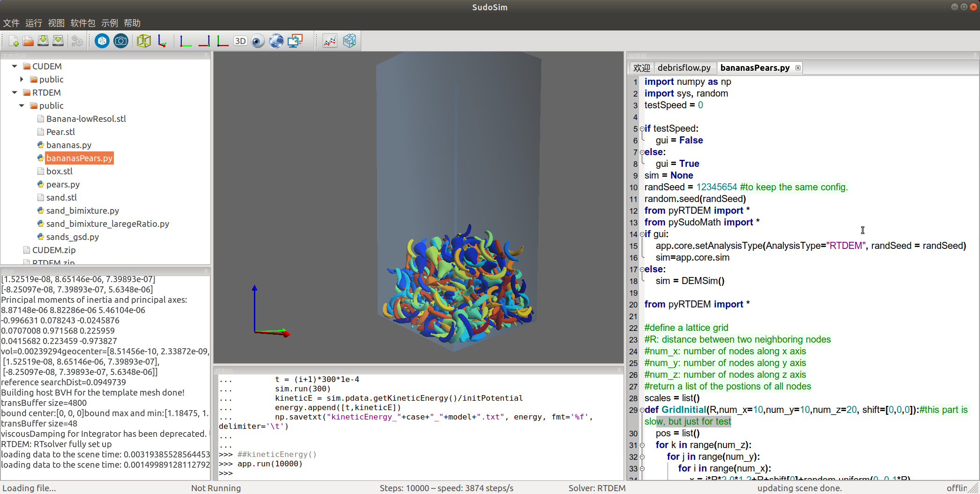Collapse the CUDEM tree folder
This screenshot has height=494, width=980.
click(15, 67)
